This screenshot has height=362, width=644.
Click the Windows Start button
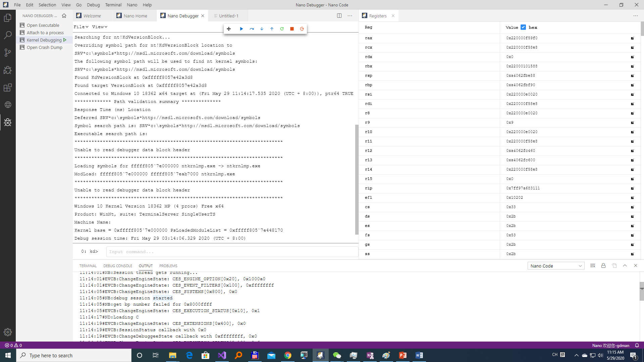click(8, 355)
